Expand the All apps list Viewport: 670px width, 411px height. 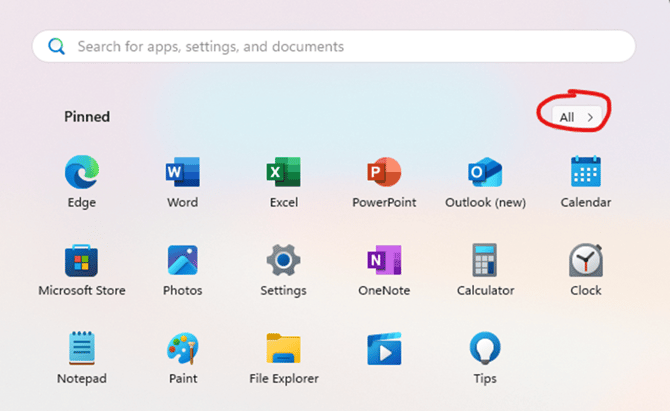pos(576,117)
